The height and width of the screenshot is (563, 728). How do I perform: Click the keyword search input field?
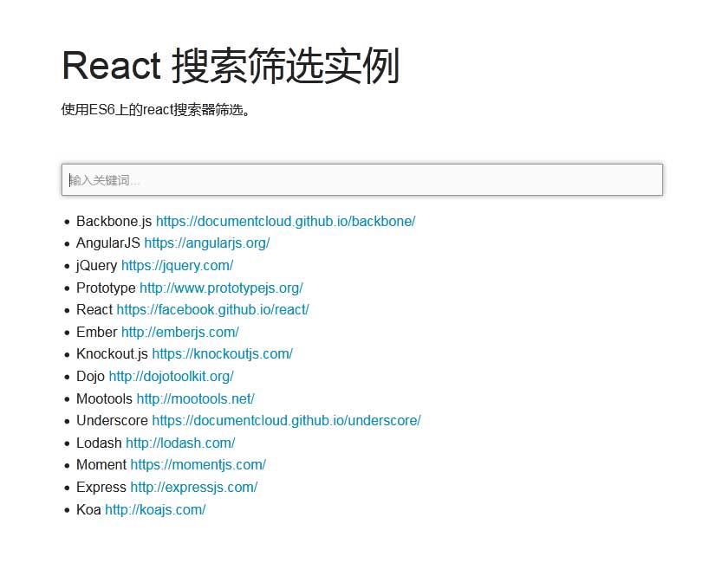click(x=362, y=179)
